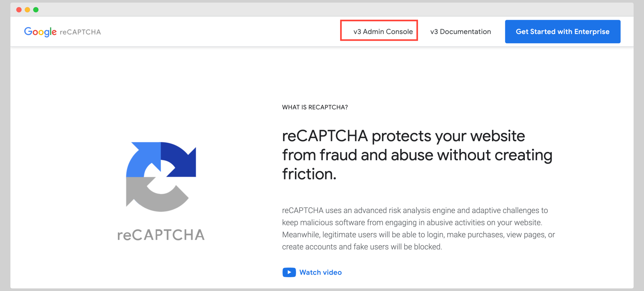Minimize the window with the yellow button
Viewport: 644px width, 291px height.
tap(27, 10)
